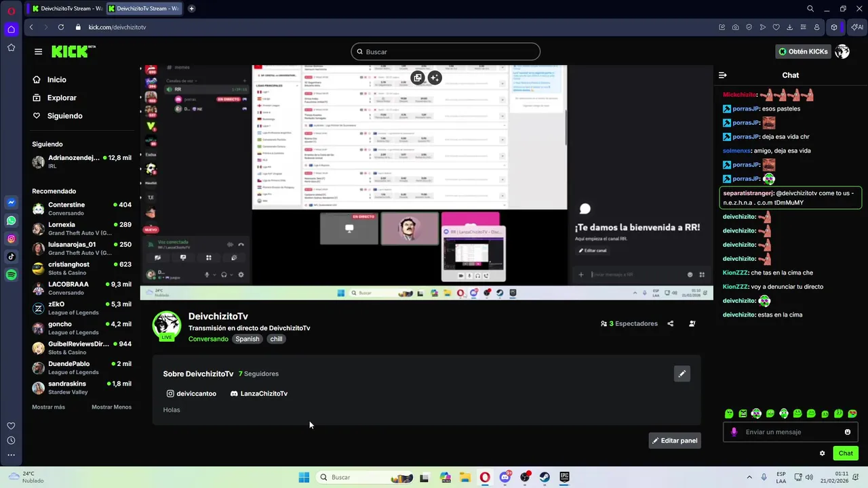Click the first green emote in chat bar

(x=729, y=413)
